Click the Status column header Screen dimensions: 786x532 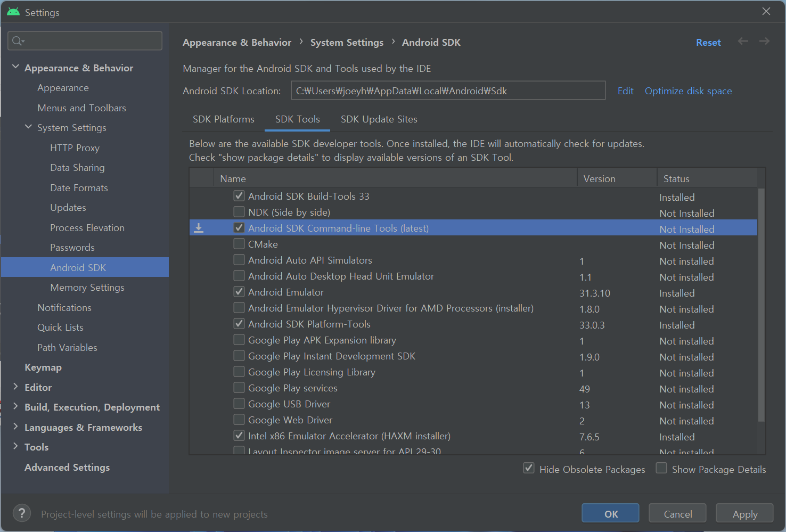[x=707, y=178]
